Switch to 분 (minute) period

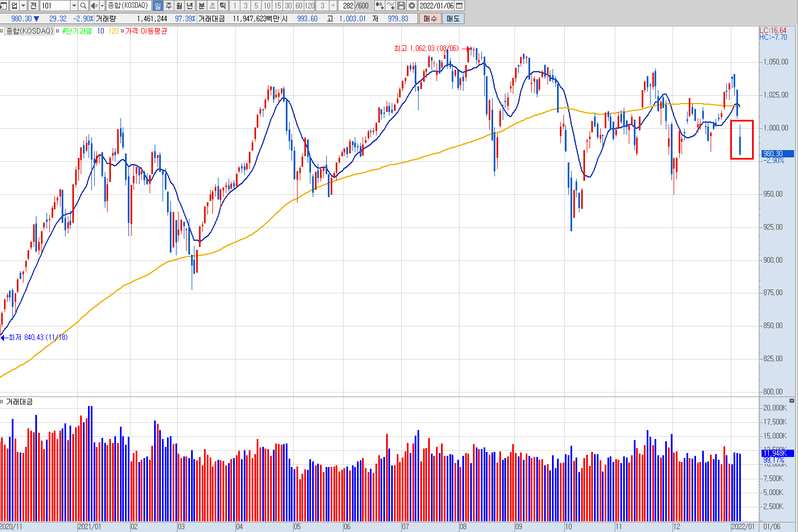tap(202, 6)
